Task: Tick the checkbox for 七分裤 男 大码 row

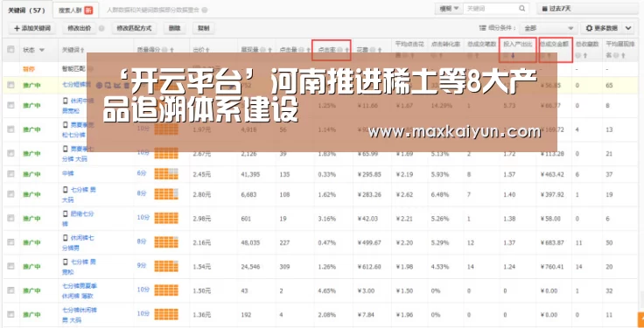Action: [x=10, y=194]
